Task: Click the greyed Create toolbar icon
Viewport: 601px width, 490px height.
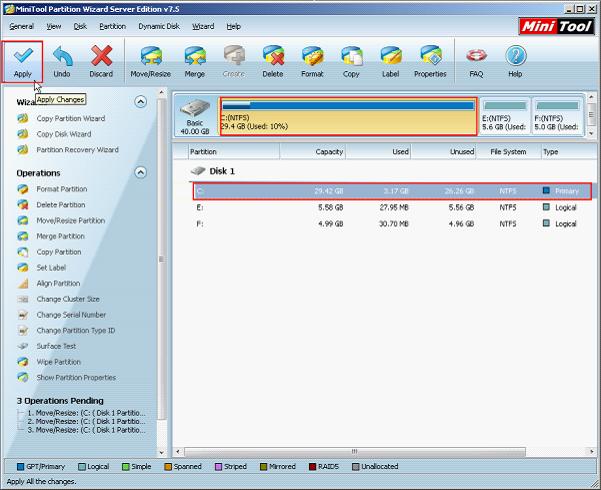Action: (234, 56)
